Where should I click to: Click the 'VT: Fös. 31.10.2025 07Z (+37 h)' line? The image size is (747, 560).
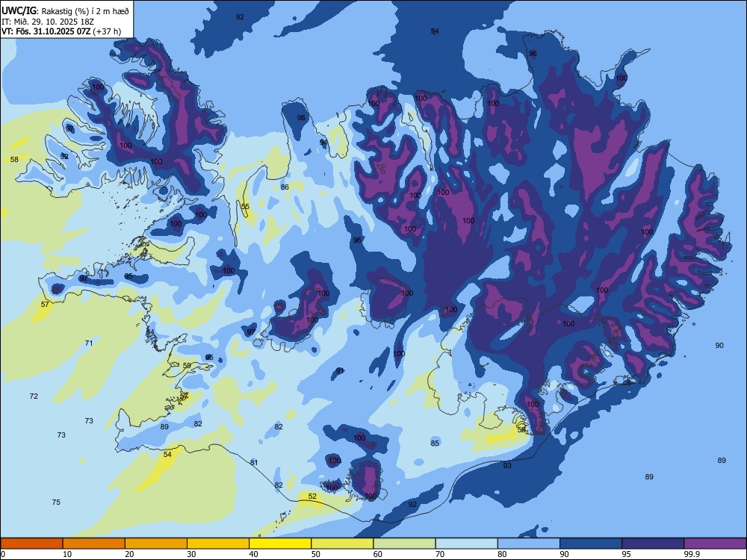(x=61, y=31)
